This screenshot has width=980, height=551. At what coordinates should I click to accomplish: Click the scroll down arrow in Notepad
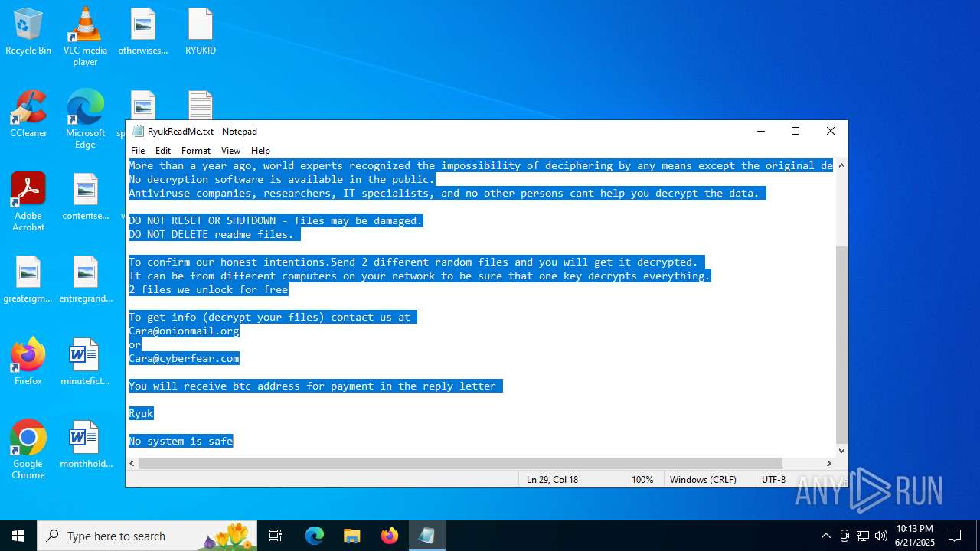point(841,450)
